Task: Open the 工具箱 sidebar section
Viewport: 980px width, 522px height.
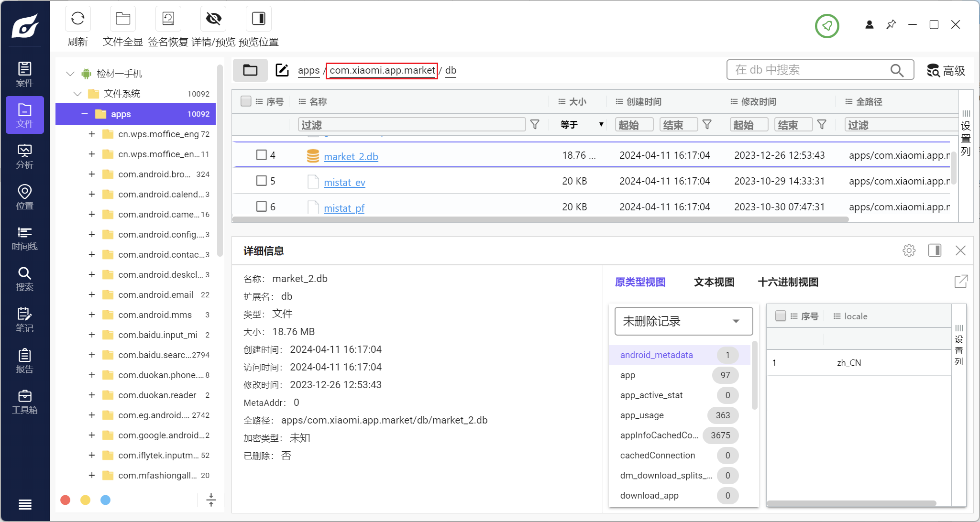Action: (25, 402)
